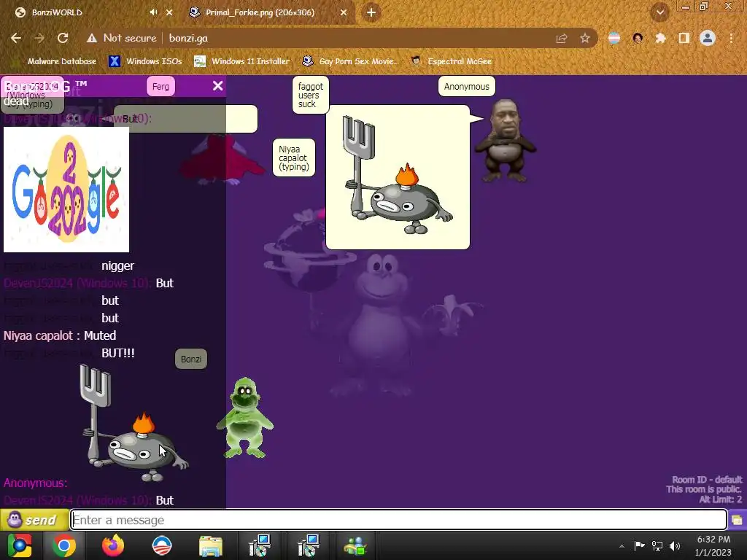The image size is (747, 560).
Task: Focus the Enter a message field
Action: [x=399, y=520]
